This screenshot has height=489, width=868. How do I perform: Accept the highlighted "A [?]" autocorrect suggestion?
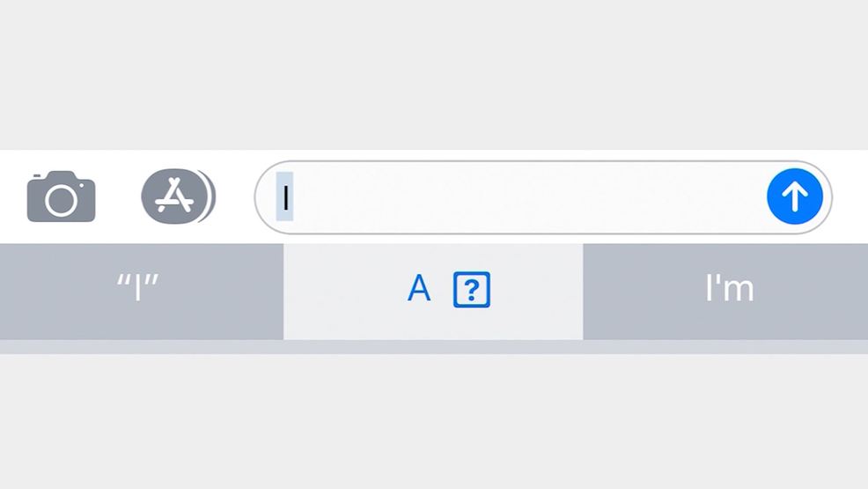tap(433, 292)
